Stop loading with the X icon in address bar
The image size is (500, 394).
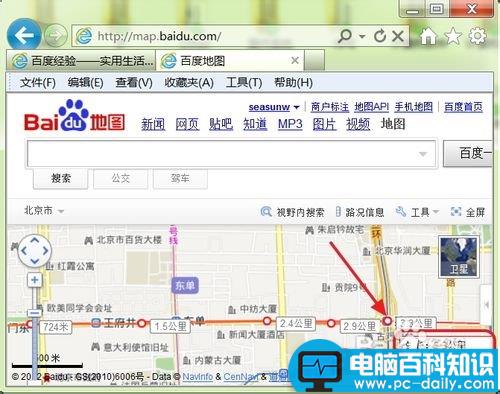pos(398,36)
